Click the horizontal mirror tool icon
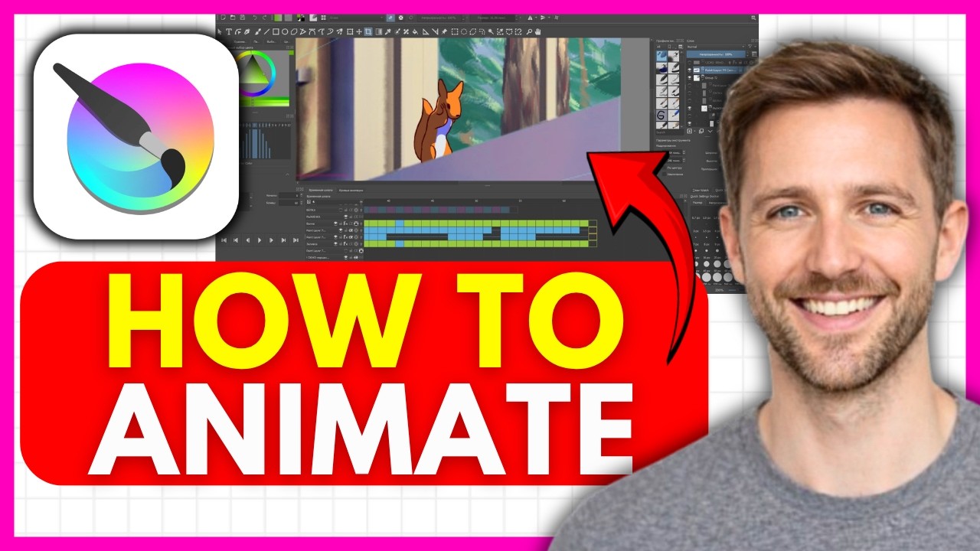 click(530, 18)
